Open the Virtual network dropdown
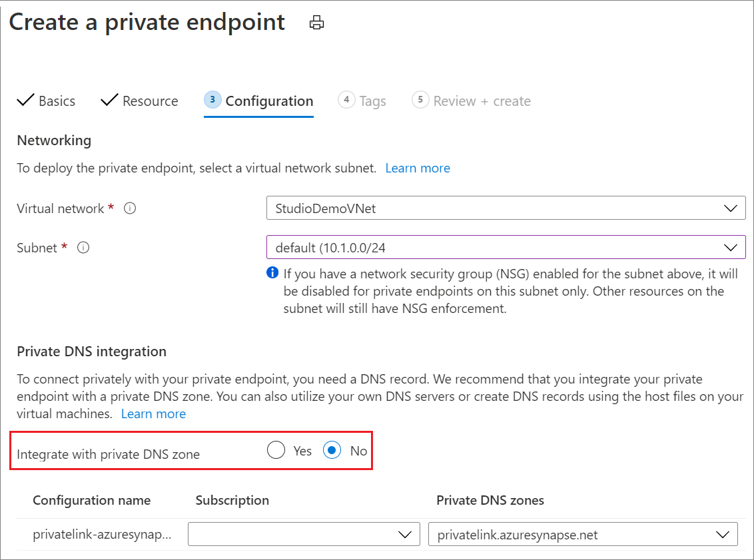754x560 pixels. 731,208
